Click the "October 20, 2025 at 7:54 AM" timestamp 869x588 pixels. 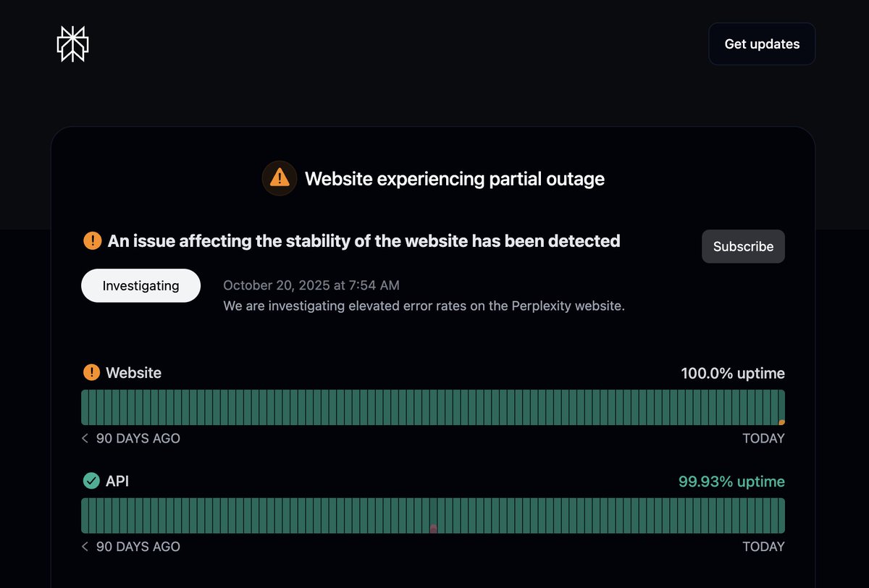point(311,285)
